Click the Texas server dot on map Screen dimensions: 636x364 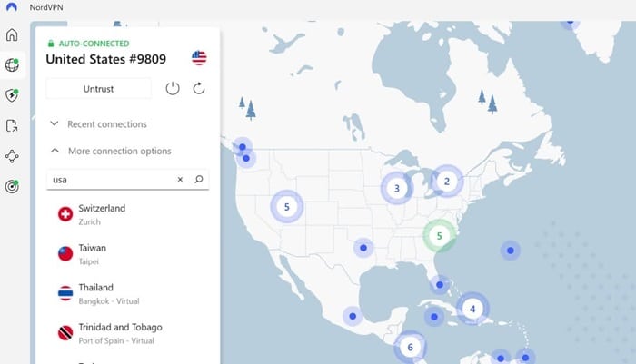(x=363, y=248)
